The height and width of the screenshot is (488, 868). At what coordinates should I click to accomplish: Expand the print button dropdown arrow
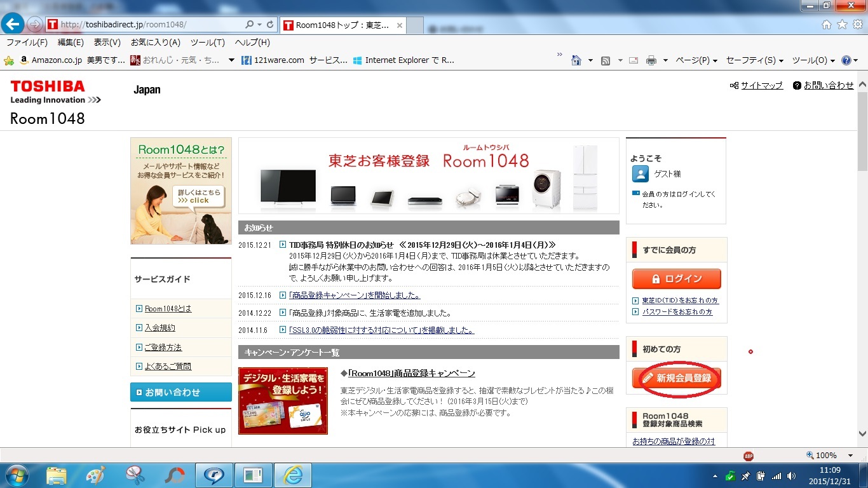665,61
